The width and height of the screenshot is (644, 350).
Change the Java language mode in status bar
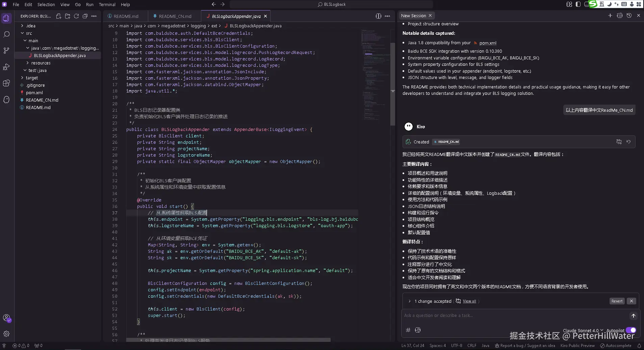click(x=485, y=346)
